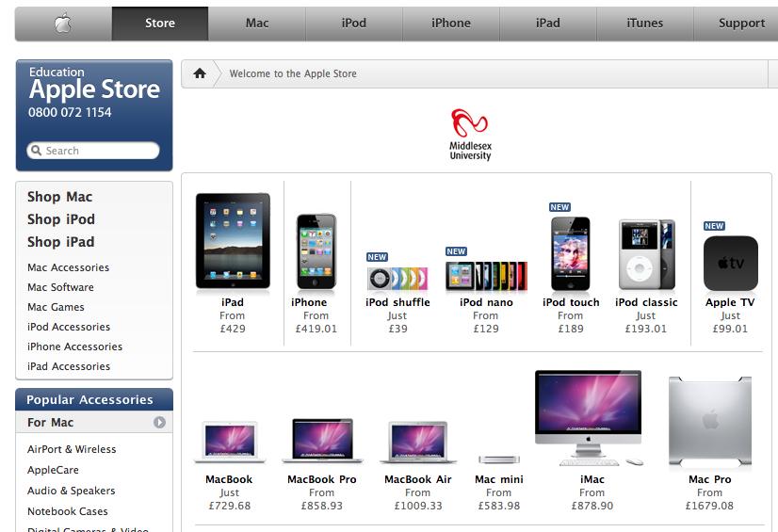
Task: Click the iPhone Accessories sidebar link
Action: point(75,347)
